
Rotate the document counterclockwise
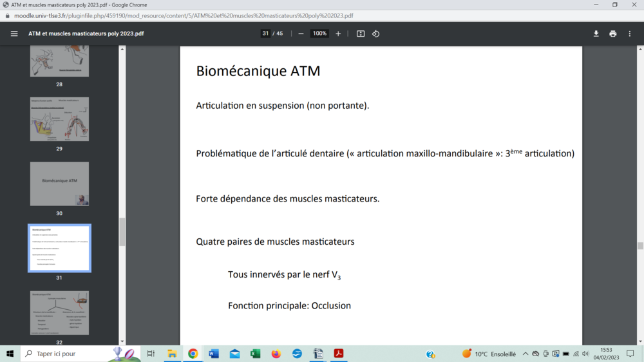[x=376, y=33]
